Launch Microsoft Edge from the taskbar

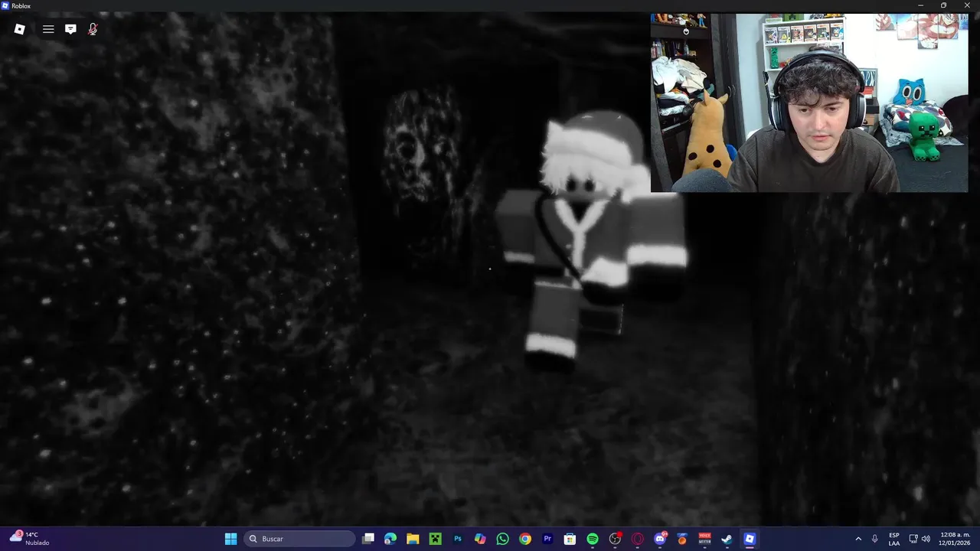(x=390, y=539)
